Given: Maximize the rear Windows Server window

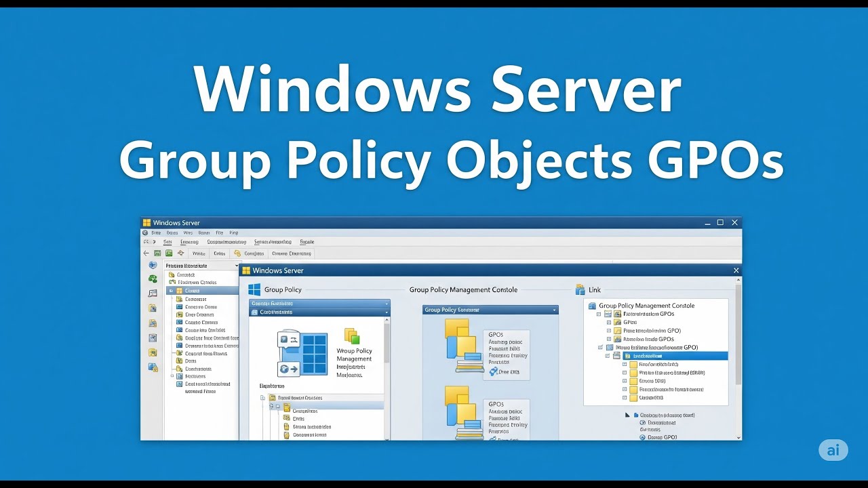Looking at the screenshot, I should pos(720,222).
